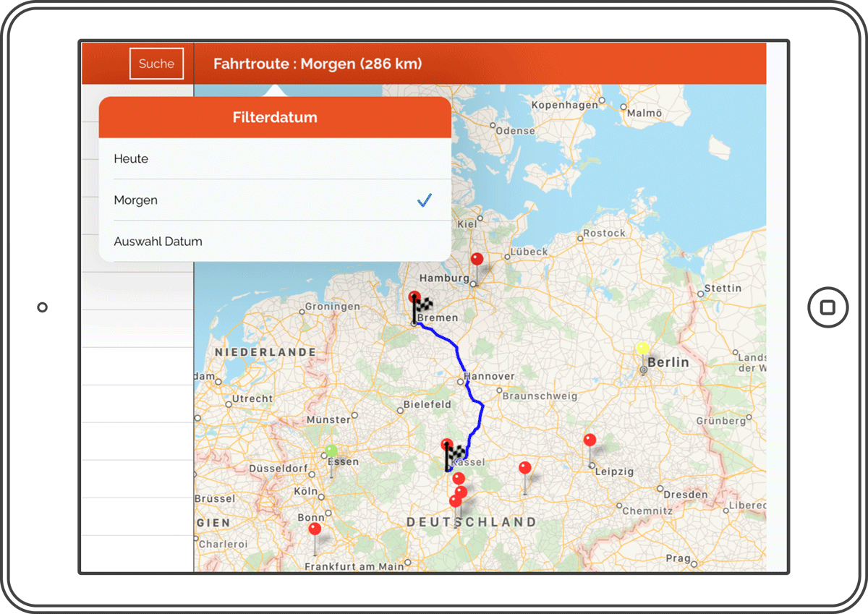Open the Suche search button
Screen dimensions: 868x614
coord(156,64)
